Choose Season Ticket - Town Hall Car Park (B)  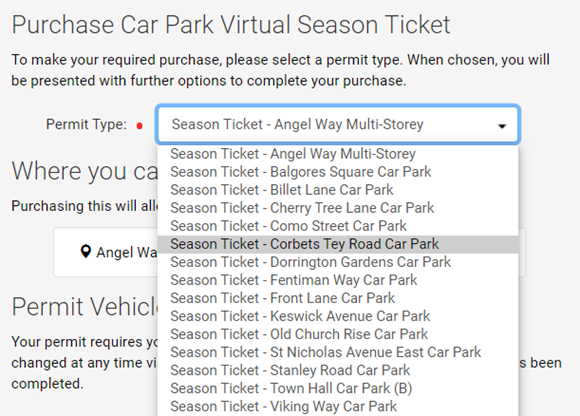(x=338, y=389)
